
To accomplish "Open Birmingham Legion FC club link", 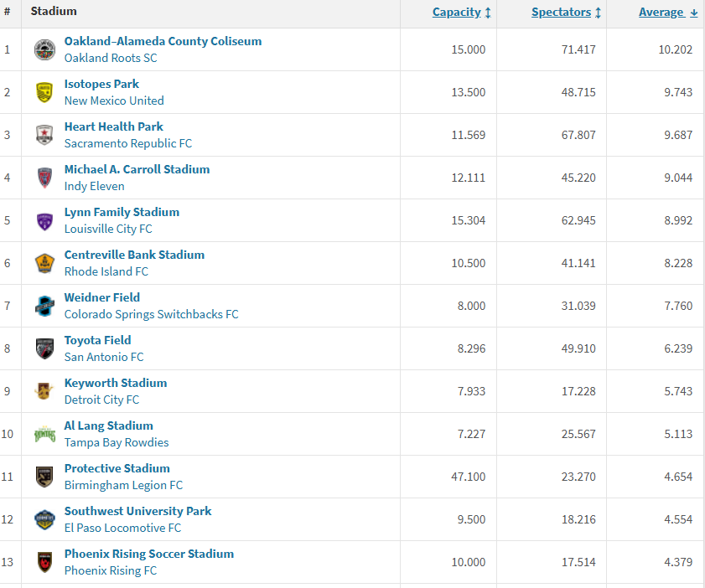I will 123,485.
